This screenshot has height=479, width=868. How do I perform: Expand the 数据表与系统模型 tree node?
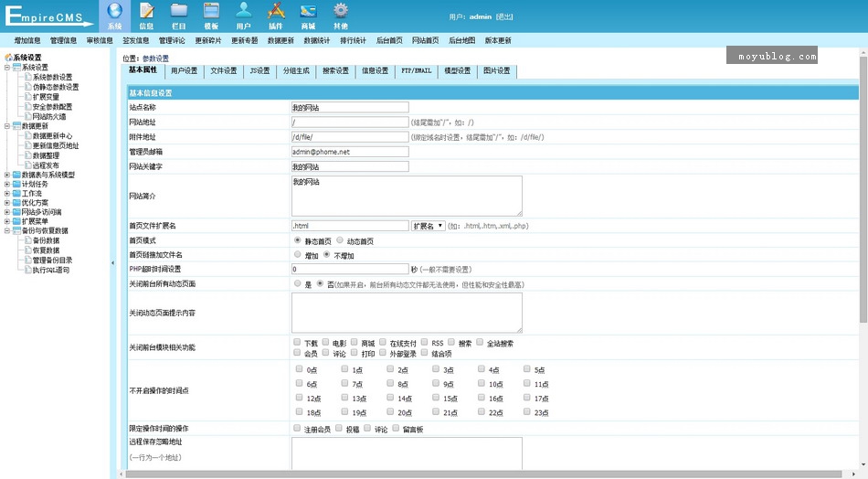7,175
